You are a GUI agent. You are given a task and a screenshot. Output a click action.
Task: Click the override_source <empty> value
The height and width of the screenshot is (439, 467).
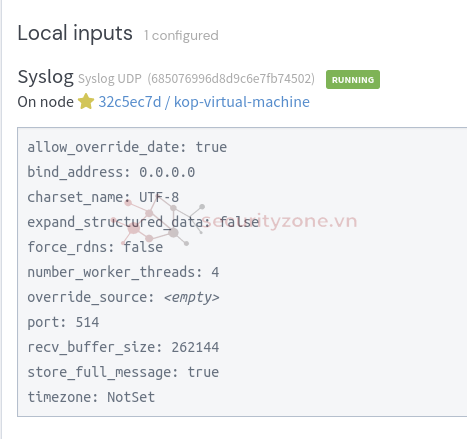191,297
